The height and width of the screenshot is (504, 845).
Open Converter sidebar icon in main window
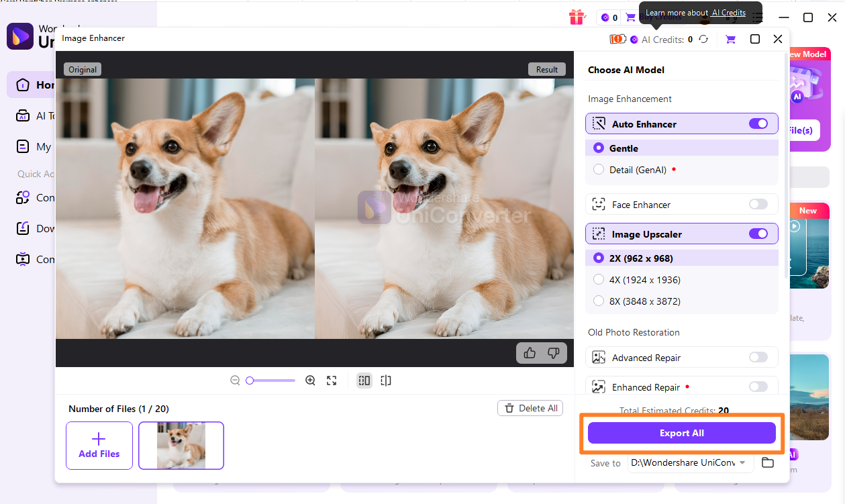[23, 198]
